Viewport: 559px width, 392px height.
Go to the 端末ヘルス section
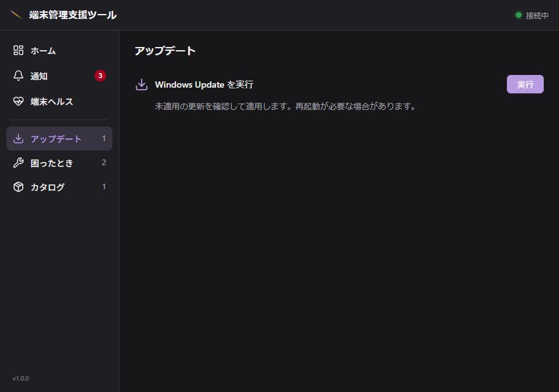click(59, 101)
